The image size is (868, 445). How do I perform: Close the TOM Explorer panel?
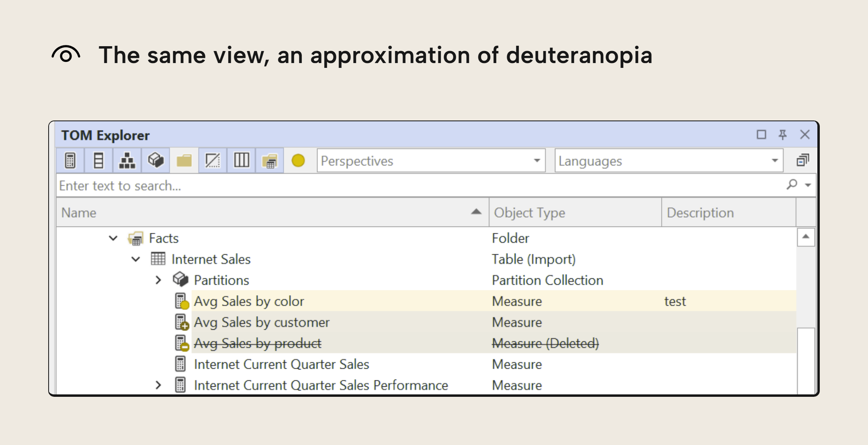tap(805, 135)
